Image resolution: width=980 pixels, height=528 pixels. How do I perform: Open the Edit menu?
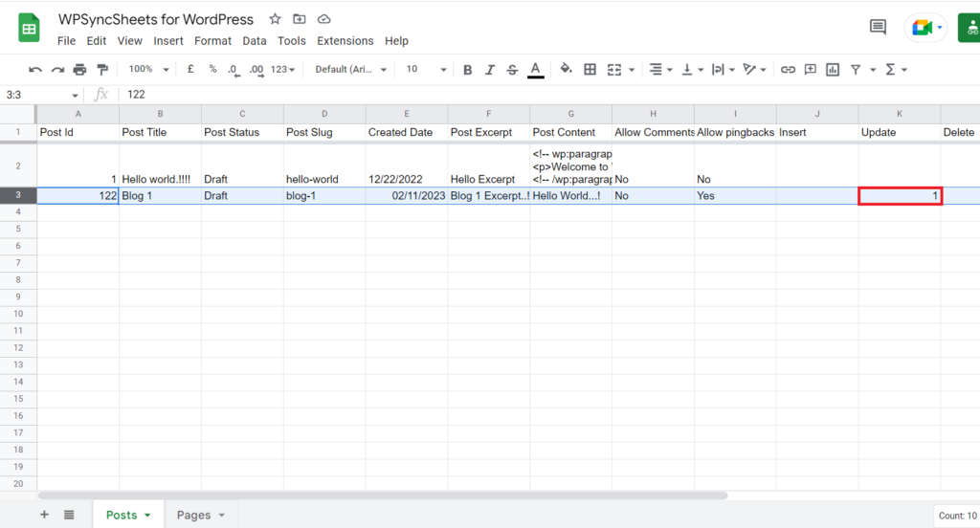click(97, 40)
